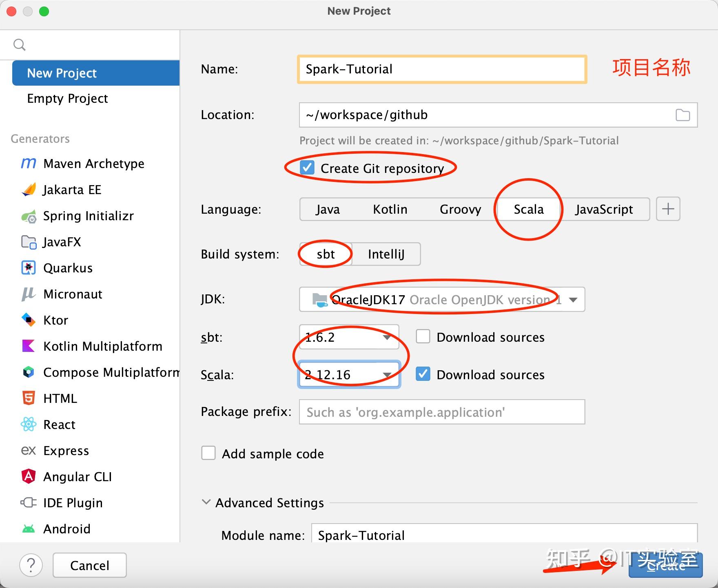Click the project Name field

click(x=442, y=69)
